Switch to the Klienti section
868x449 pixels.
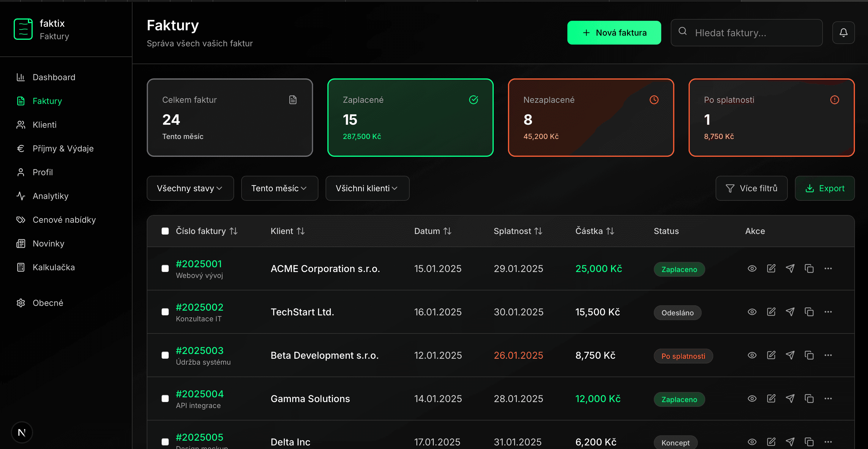[45, 125]
